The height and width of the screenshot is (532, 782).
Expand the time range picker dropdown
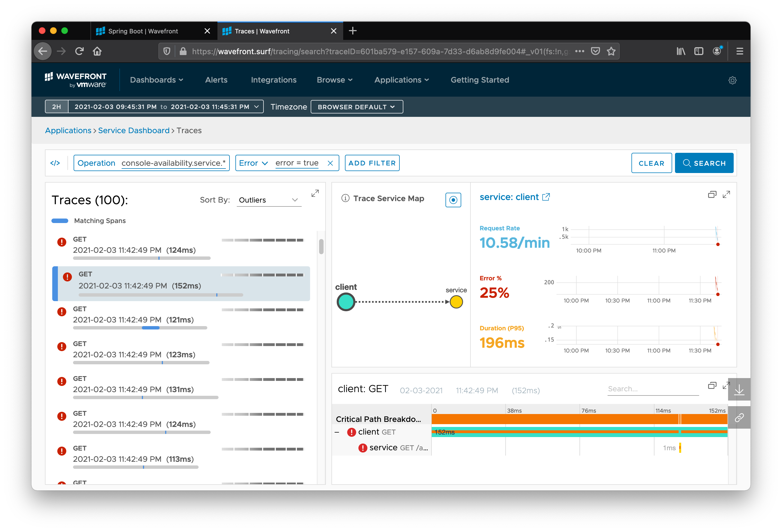pos(256,107)
